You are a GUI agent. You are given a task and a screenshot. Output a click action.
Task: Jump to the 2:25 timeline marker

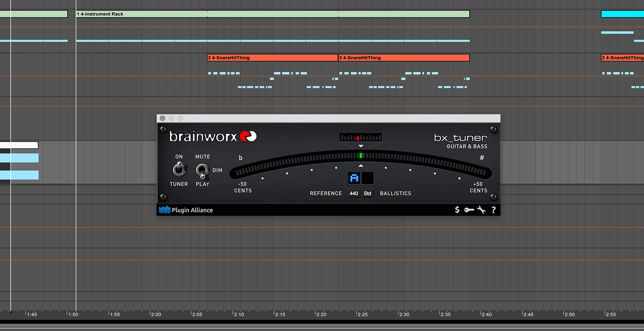pos(362,315)
